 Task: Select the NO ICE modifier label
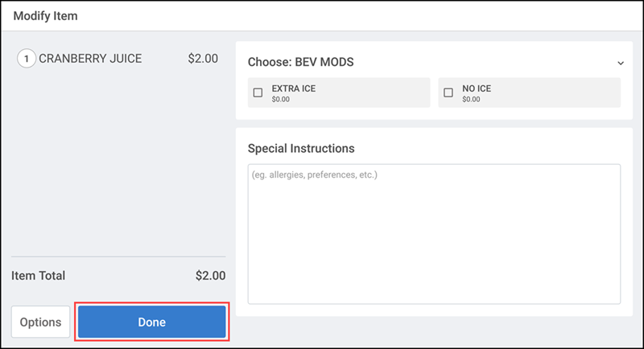tap(477, 88)
